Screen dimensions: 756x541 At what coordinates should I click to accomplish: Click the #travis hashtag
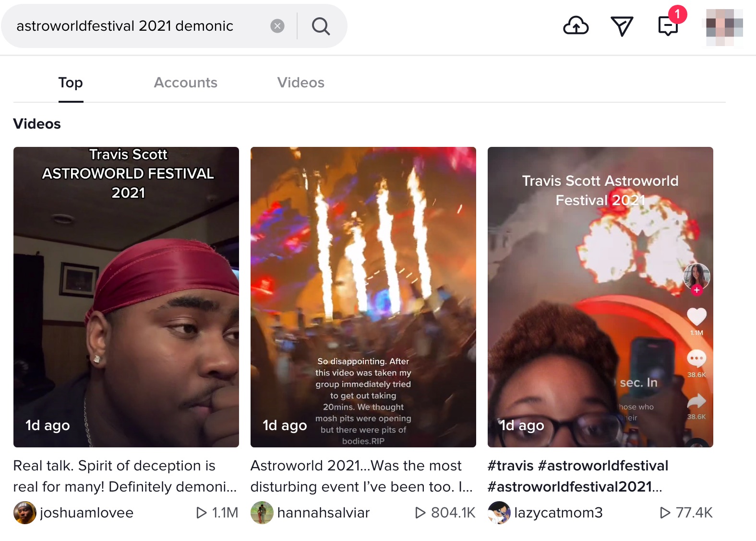tap(511, 466)
